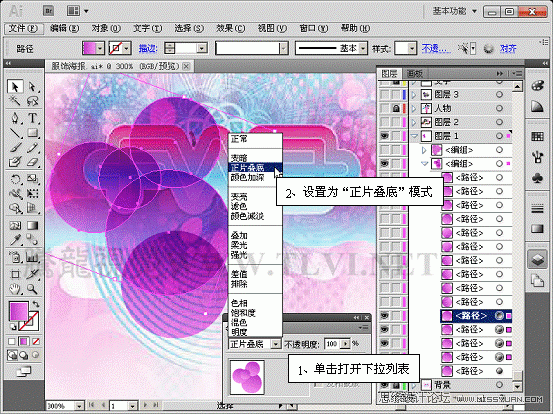The width and height of the screenshot is (553, 414).
Task: Open the 文件(F) menu
Action: point(23,28)
